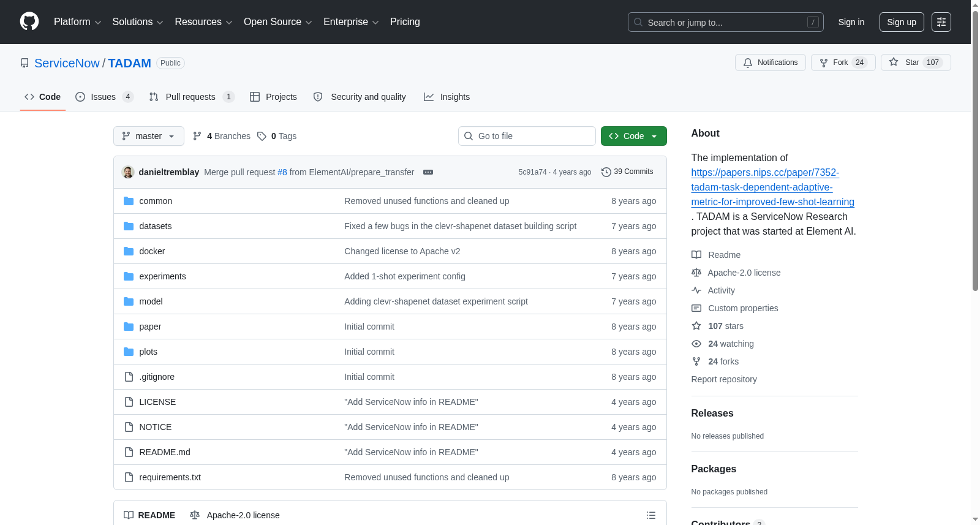Click the Activity pulse icon
Viewport: 980px width, 525px height.
(696, 290)
